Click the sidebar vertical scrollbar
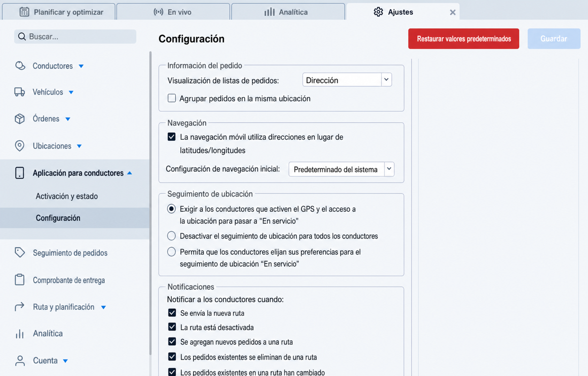This screenshot has width=588, height=376. [x=150, y=203]
